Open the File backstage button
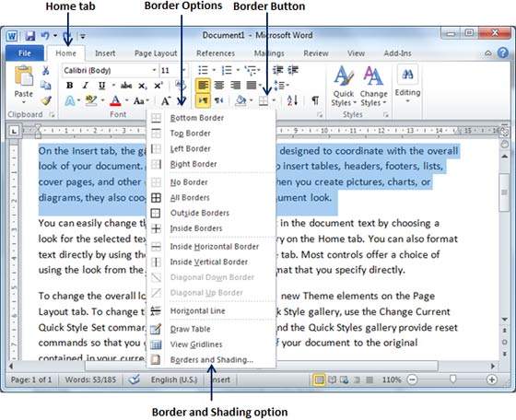This screenshot has width=516, height=420. click(25, 53)
